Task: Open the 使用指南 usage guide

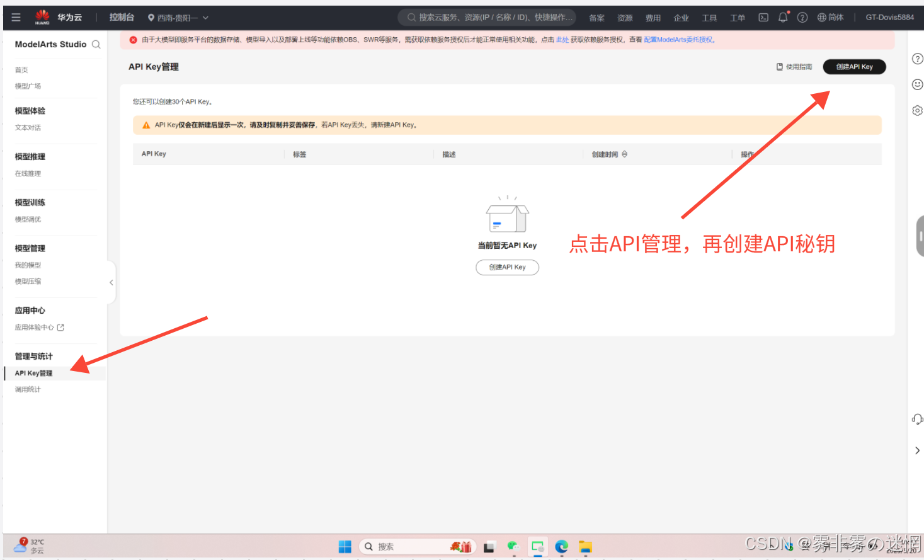Action: click(794, 67)
